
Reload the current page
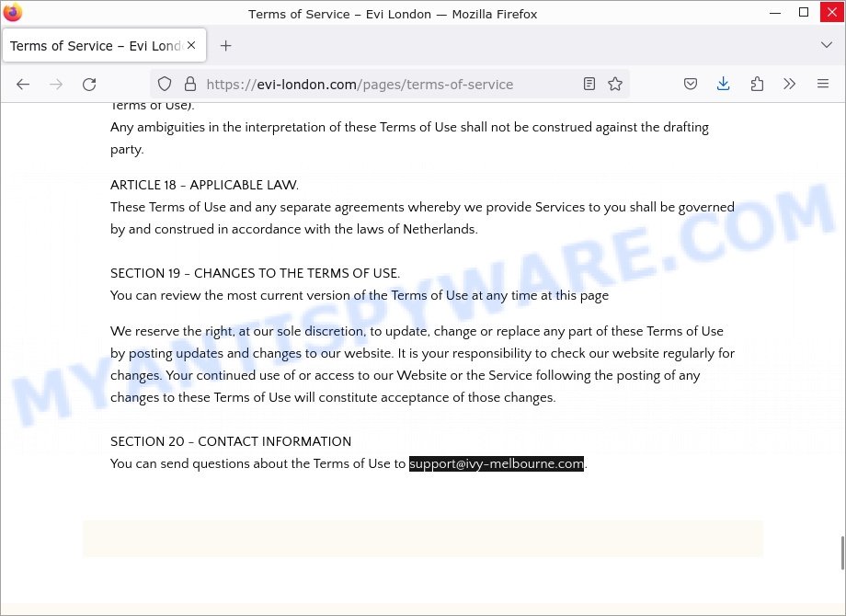click(x=89, y=85)
